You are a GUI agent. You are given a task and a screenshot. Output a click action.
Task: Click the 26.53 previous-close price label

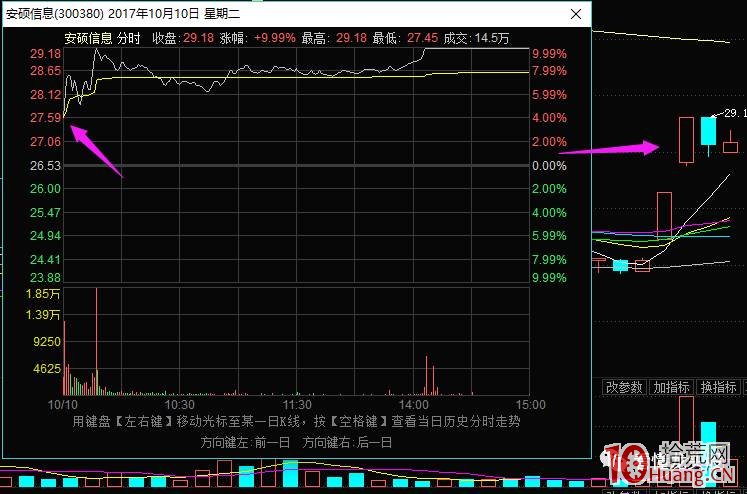click(x=46, y=166)
